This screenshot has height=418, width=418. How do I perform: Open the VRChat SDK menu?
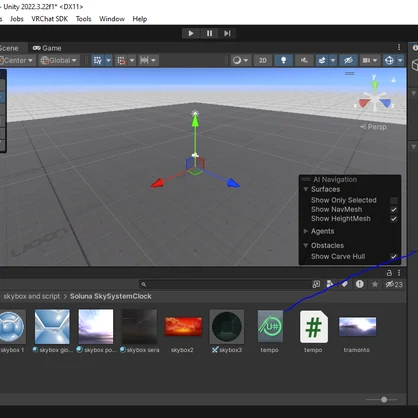(49, 19)
